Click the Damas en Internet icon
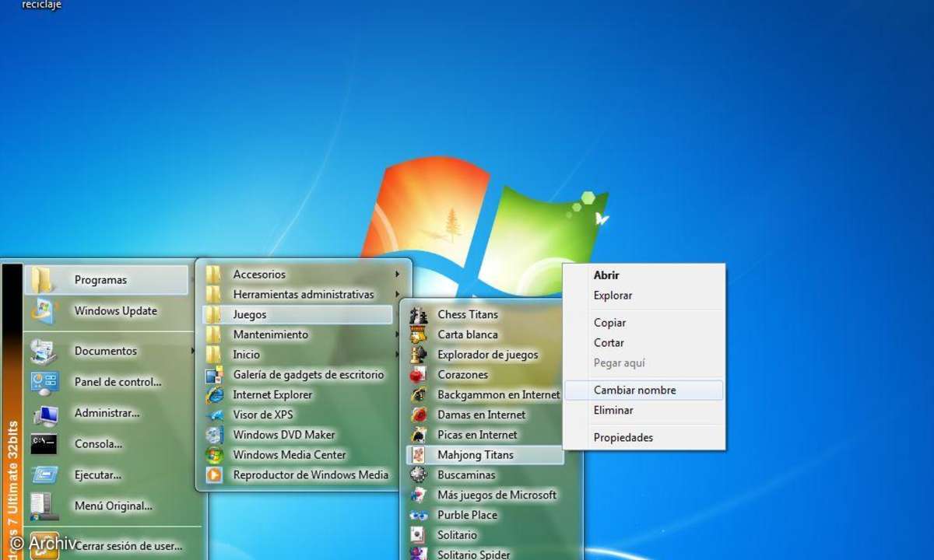This screenshot has width=934, height=560. (x=419, y=415)
